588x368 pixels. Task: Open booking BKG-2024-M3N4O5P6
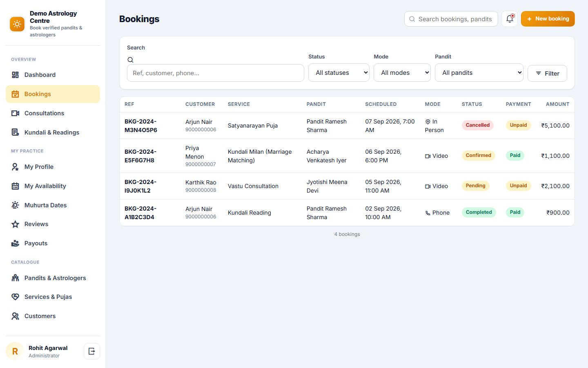click(x=141, y=126)
